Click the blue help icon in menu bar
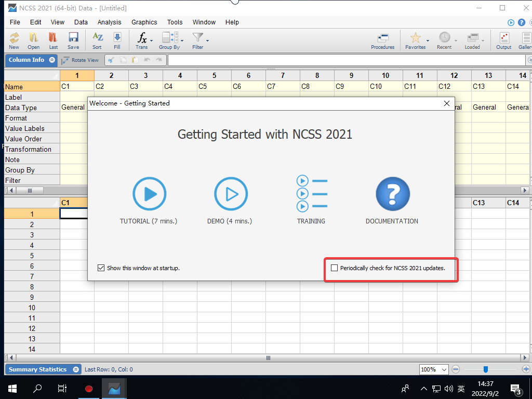The image size is (532, 399). click(522, 22)
